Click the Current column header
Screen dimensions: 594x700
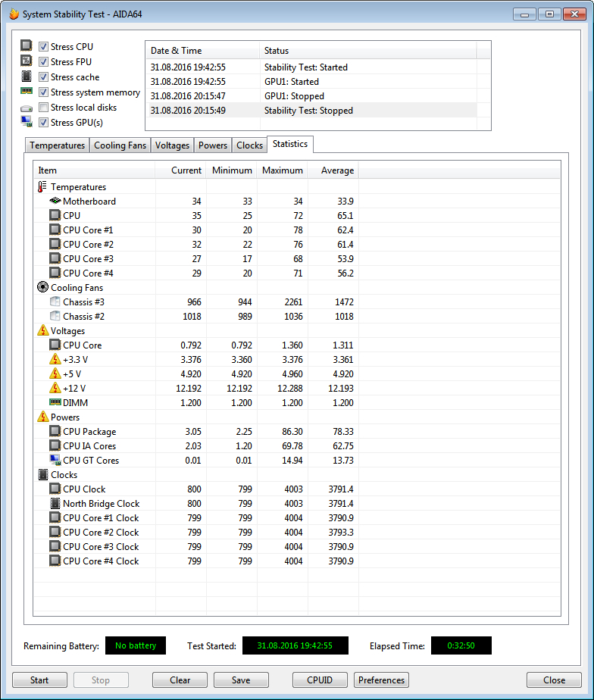[x=180, y=170]
